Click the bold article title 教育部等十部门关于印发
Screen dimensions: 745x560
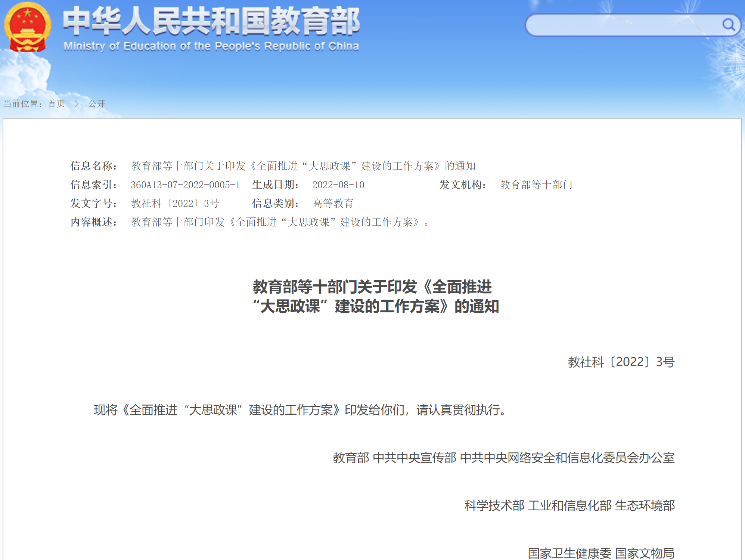(x=372, y=287)
